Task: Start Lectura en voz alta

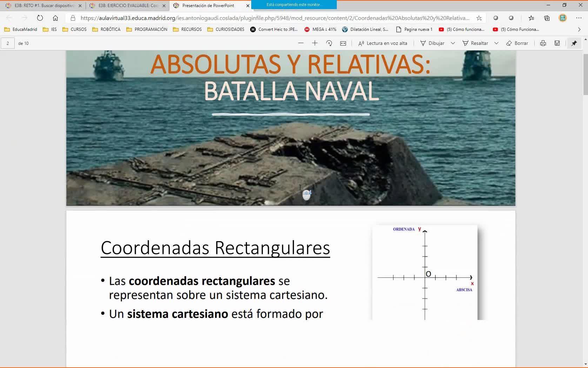Action: [x=383, y=43]
